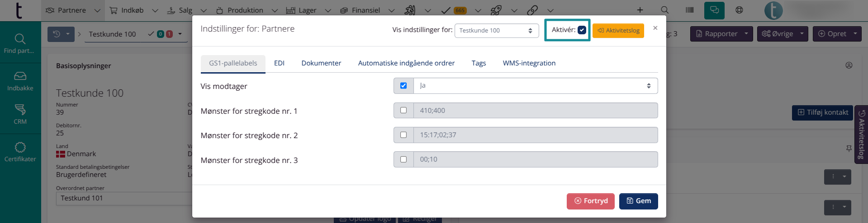Open the Rapporter dropdown button
Screen dimensions: 868x223
click(x=721, y=34)
